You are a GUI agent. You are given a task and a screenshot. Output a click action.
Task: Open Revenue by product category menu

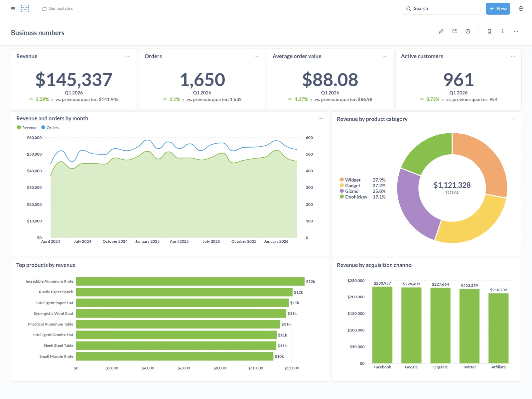tap(513, 119)
